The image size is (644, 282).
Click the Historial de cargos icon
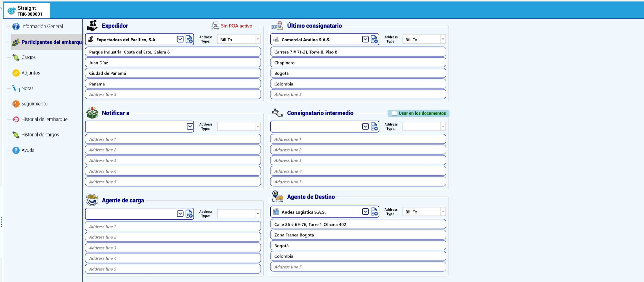pos(16,135)
